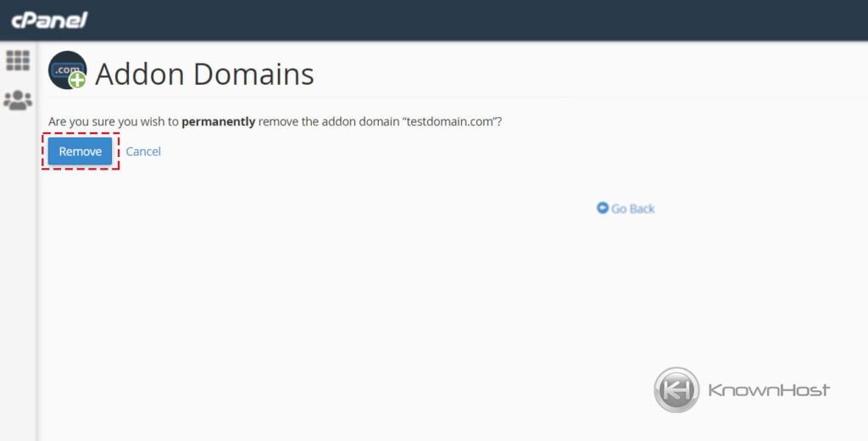Screen dimensions: 868x441
Task: Click the testdomain.com name in message
Action: (449, 121)
